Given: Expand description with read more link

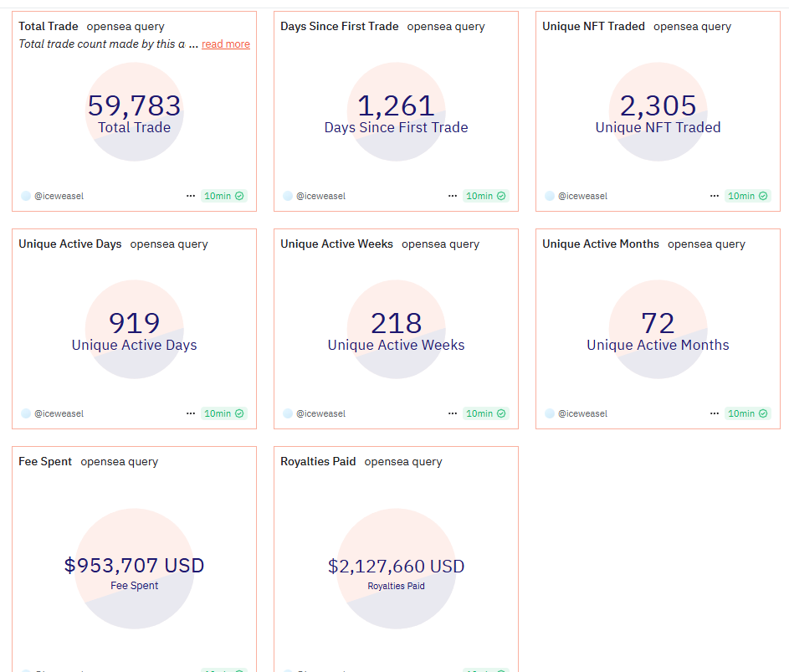Looking at the screenshot, I should 225,44.
